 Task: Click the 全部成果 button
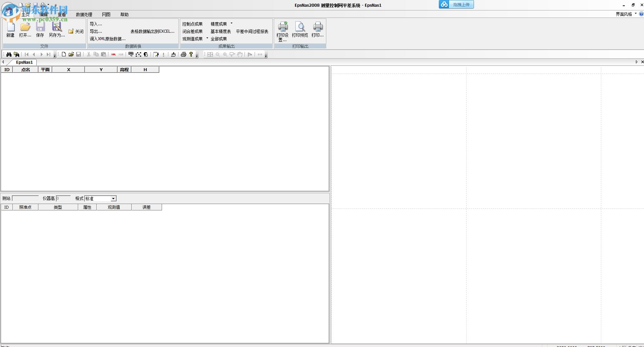(219, 39)
